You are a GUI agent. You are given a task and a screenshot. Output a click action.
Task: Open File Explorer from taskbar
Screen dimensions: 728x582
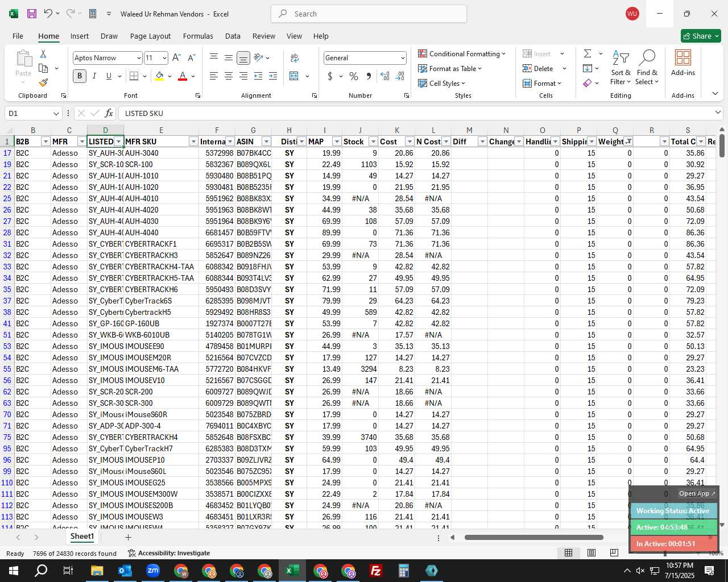(97, 571)
